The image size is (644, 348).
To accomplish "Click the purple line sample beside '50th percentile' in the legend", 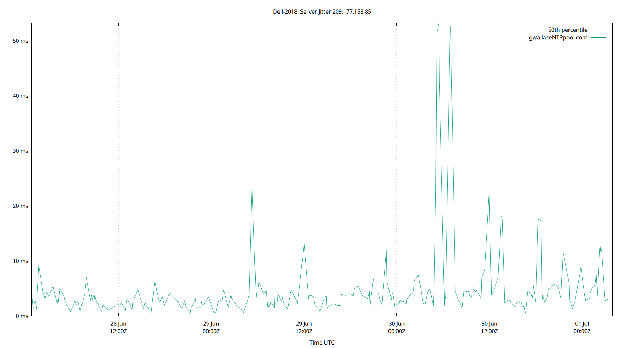I will pos(598,30).
